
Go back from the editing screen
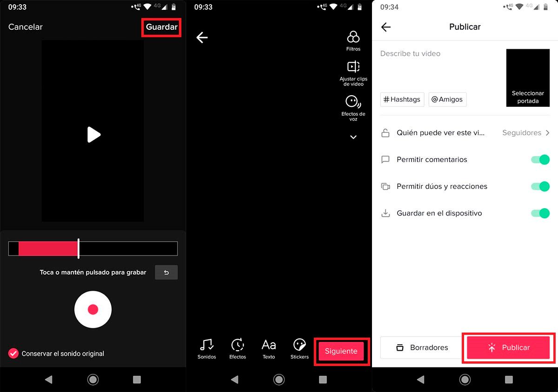coord(202,38)
